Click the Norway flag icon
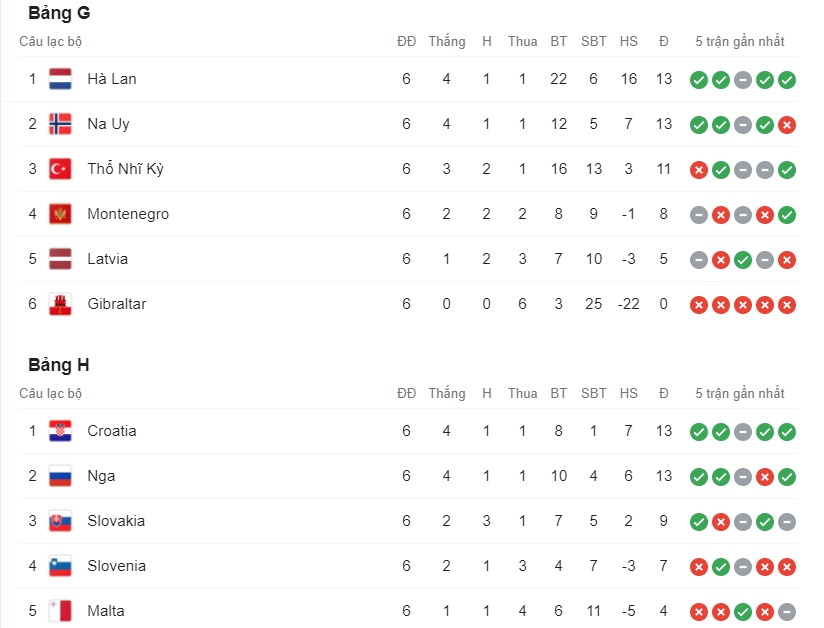This screenshot has height=628, width=824. [x=60, y=124]
